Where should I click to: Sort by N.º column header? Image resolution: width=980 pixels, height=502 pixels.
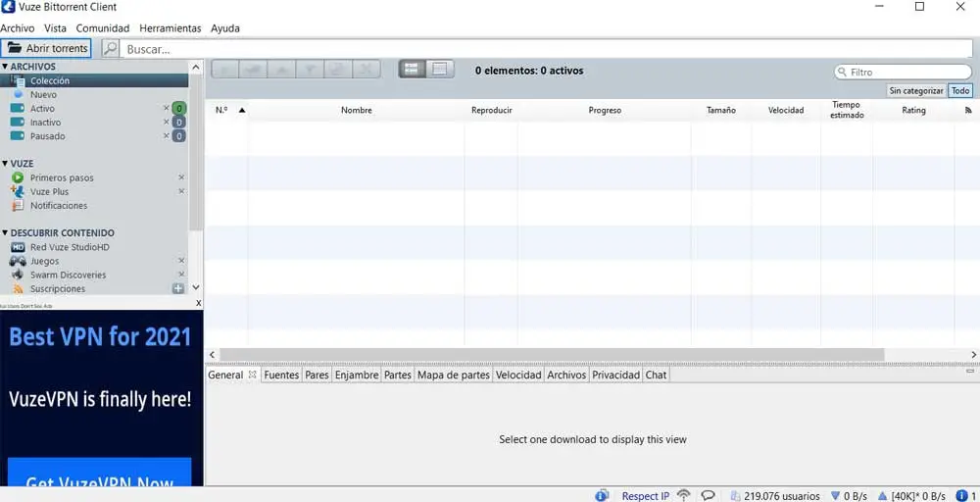tap(229, 110)
